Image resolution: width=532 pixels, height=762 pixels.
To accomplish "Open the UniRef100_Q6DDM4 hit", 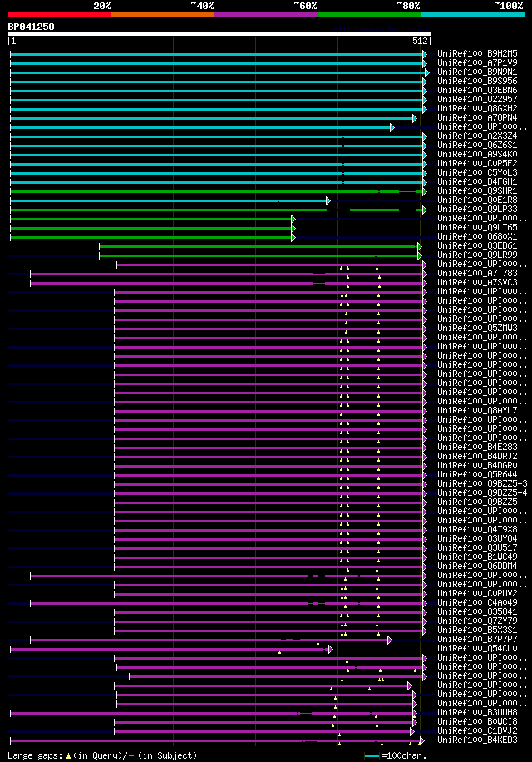I will (x=477, y=567).
